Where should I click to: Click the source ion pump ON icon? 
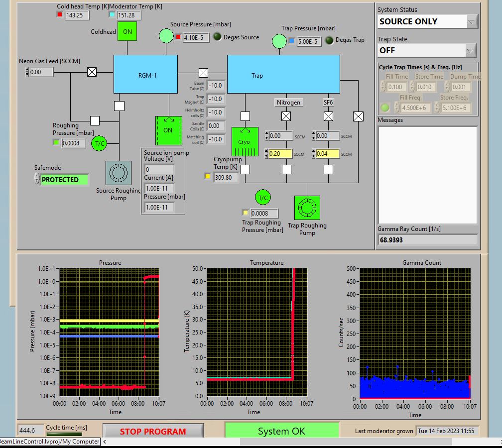coord(168,130)
